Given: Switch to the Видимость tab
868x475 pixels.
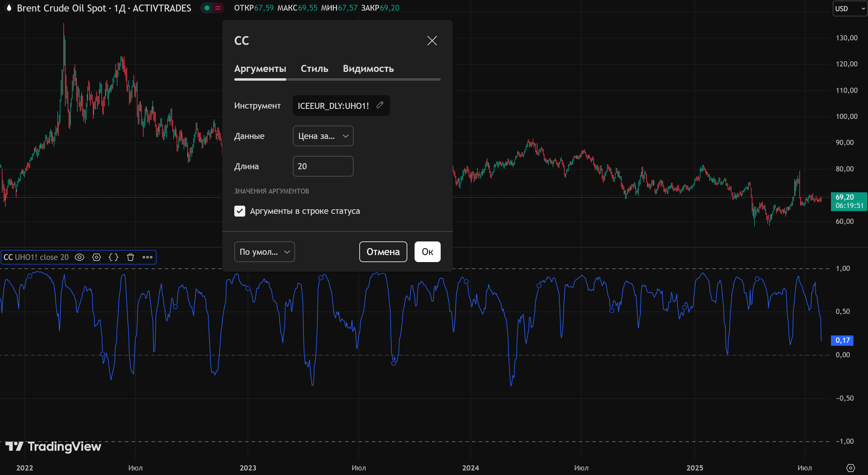Looking at the screenshot, I should click(368, 69).
